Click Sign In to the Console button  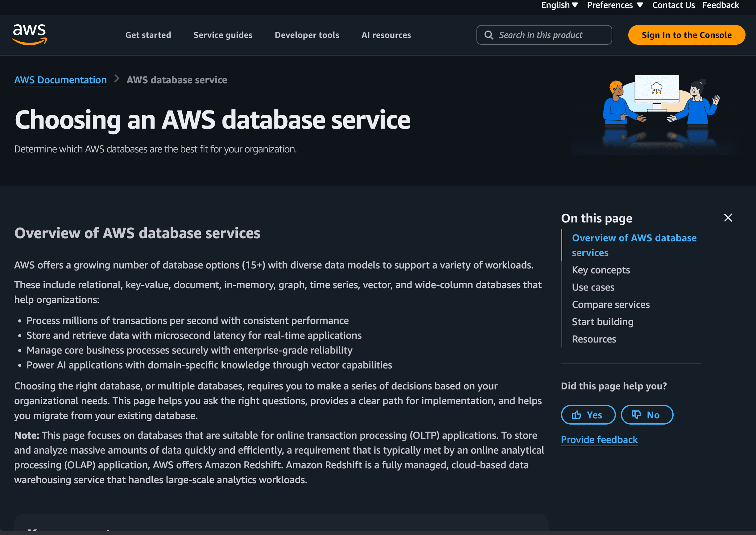tap(687, 35)
